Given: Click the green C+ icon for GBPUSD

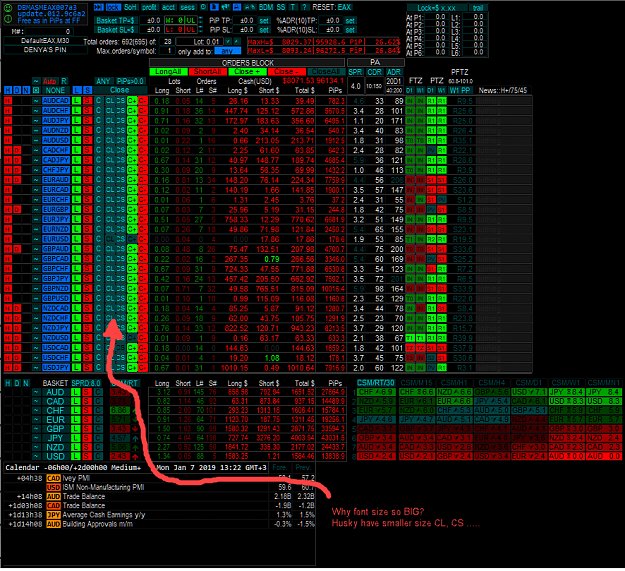Looking at the screenshot, I should point(132,298).
